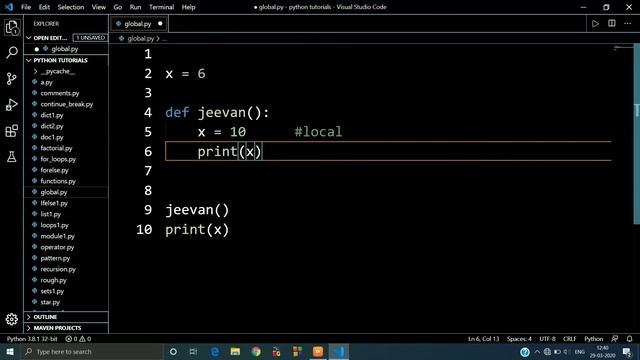This screenshot has width=640, height=360.
Task: Change language mode Python in status bar
Action: click(593, 339)
